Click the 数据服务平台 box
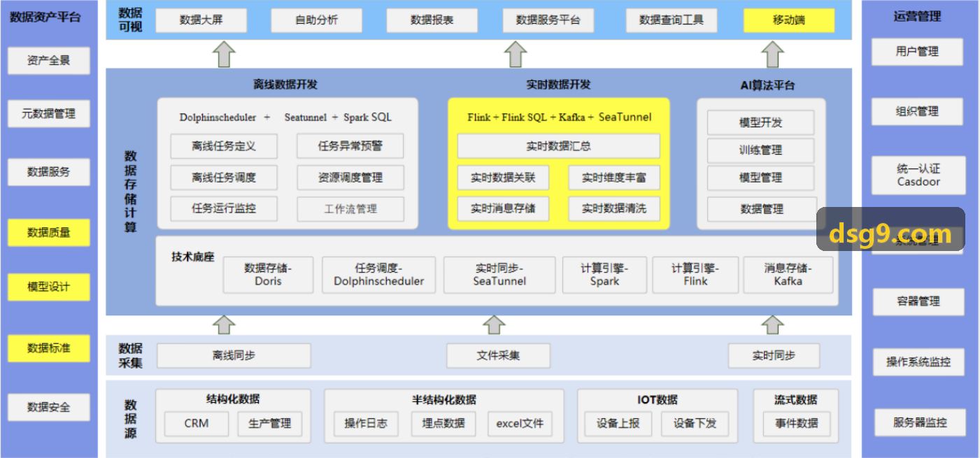 548,20
